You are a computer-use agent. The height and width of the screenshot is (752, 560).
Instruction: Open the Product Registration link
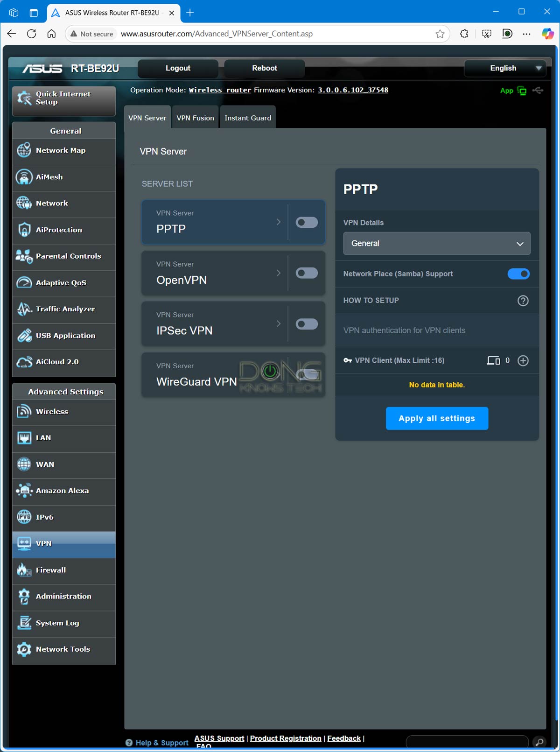[286, 738]
